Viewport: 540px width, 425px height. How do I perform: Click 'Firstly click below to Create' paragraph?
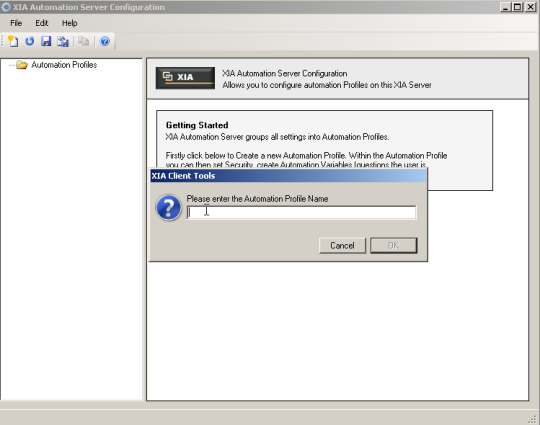(306, 160)
